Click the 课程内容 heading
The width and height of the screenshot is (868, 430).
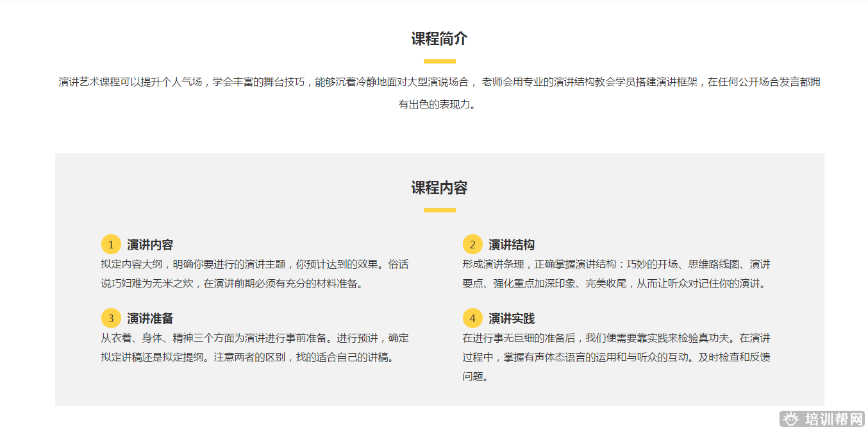(440, 187)
